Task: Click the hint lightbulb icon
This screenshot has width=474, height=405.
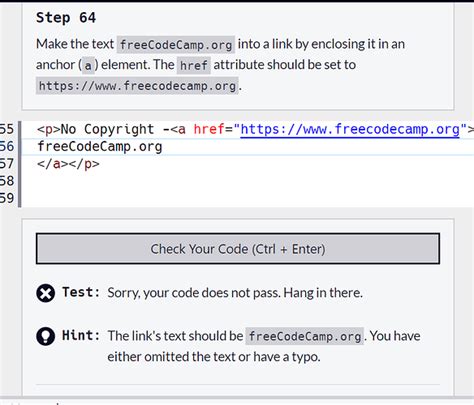Action: tap(45, 336)
